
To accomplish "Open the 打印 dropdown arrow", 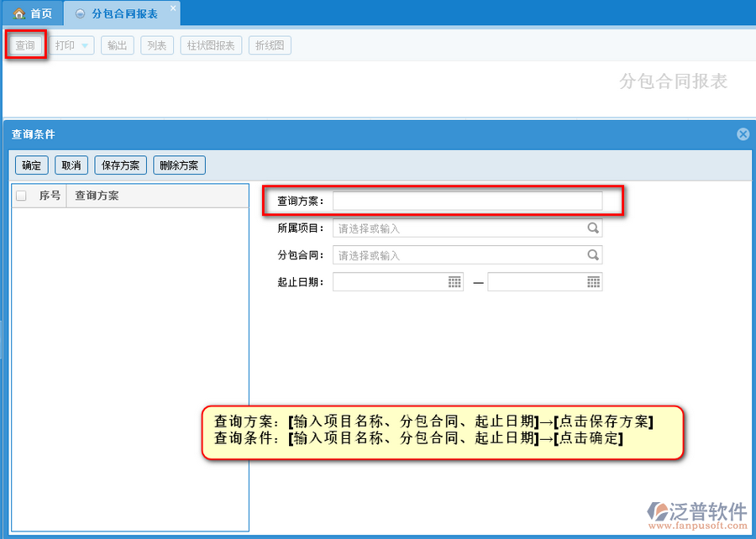I will coord(85,46).
